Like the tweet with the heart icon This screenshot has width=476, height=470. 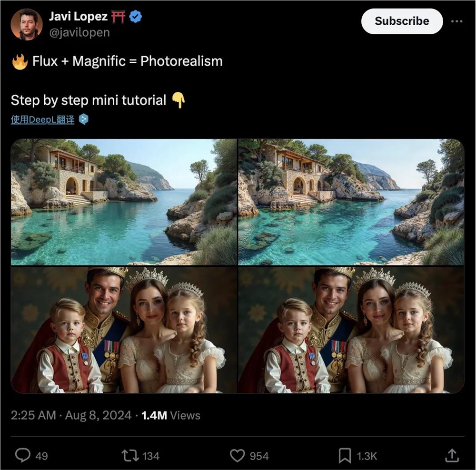point(237,456)
